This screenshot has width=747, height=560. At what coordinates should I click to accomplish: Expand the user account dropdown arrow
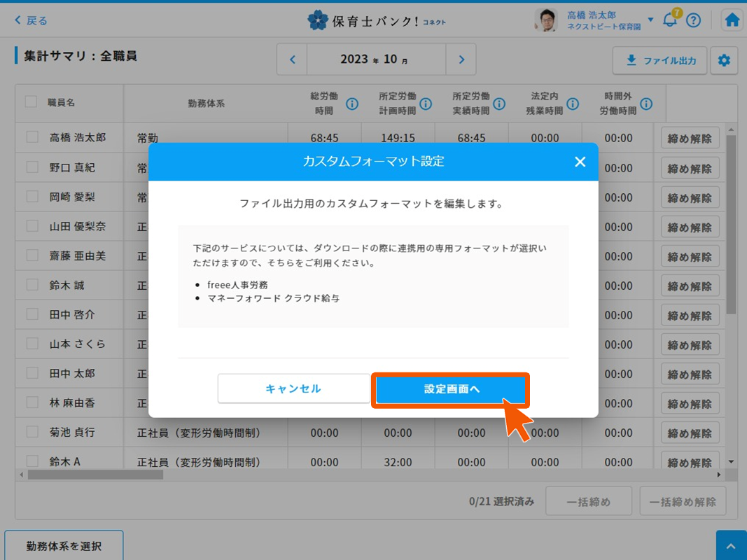tap(650, 20)
